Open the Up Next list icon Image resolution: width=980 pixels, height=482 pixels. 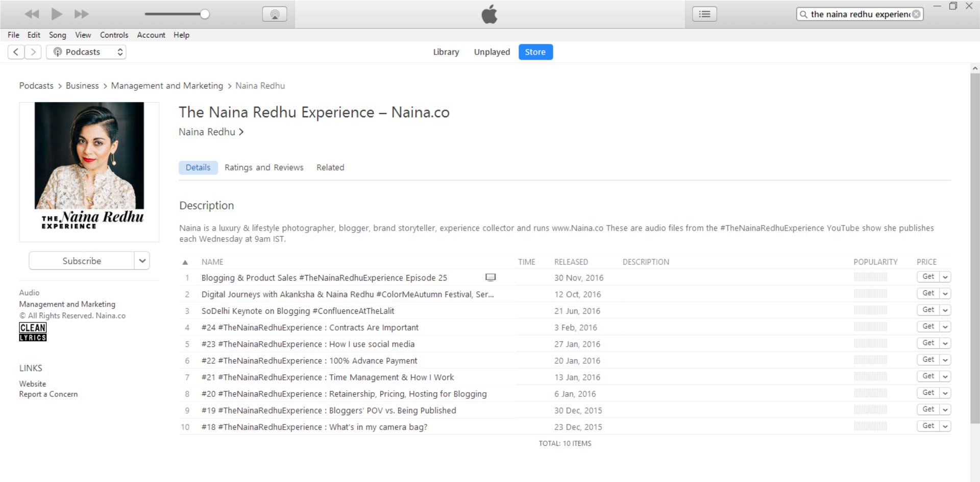click(x=704, y=14)
